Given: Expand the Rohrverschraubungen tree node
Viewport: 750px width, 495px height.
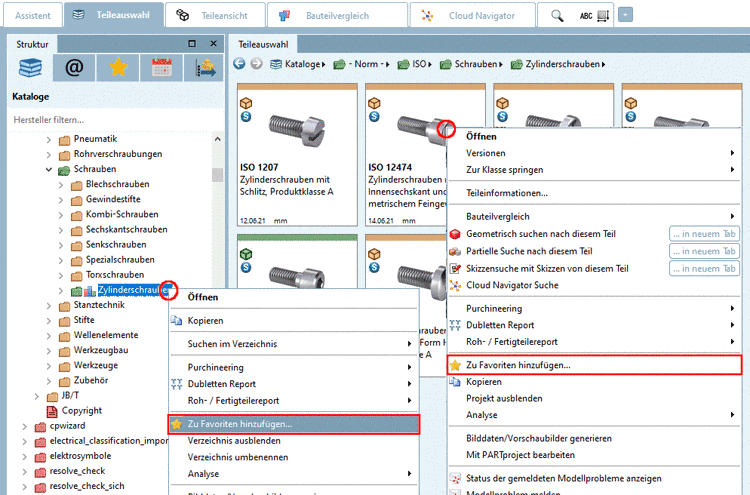Looking at the screenshot, I should click(x=49, y=154).
